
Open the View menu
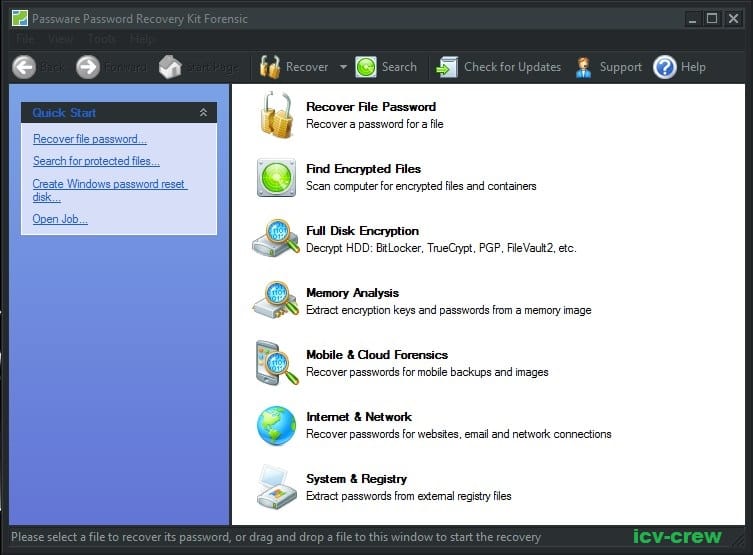tap(61, 39)
